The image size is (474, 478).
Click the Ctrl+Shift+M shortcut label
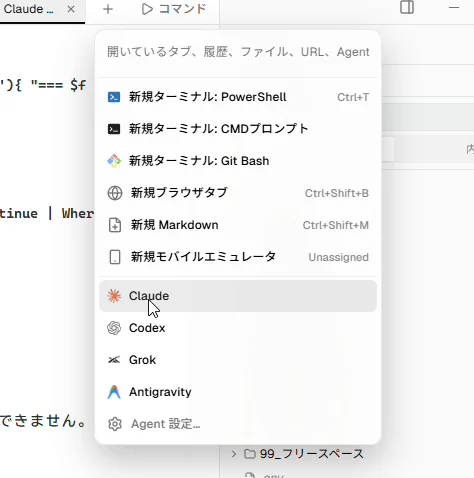point(336,225)
